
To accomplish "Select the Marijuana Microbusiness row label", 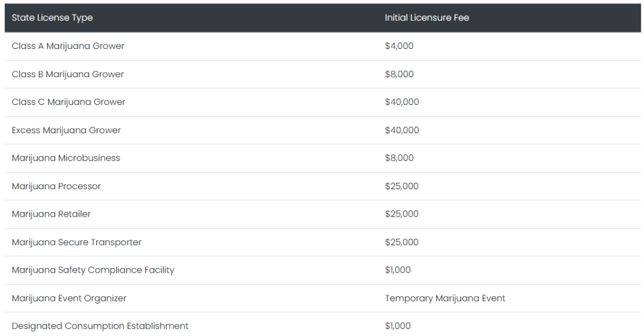I will 66,158.
